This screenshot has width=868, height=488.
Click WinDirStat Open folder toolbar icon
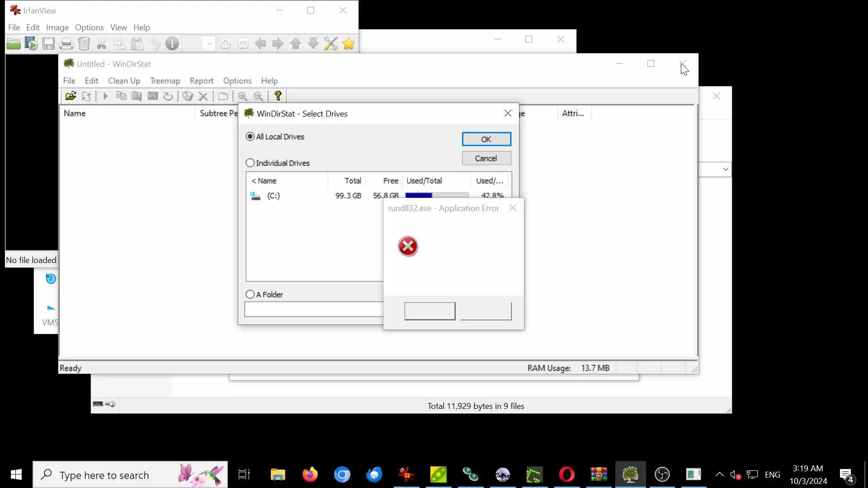click(71, 96)
